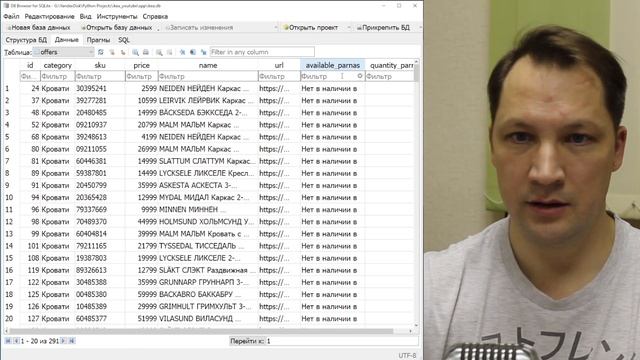
Task: Click Открыть базу данных button
Action: click(116, 27)
